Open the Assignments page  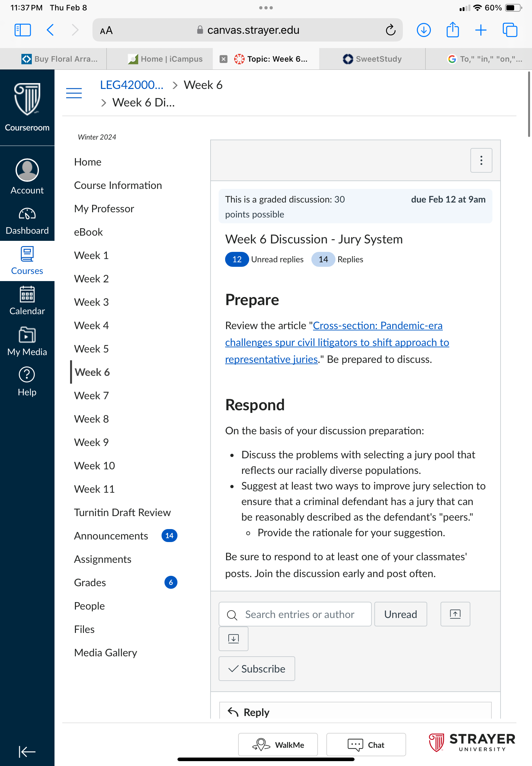click(103, 559)
